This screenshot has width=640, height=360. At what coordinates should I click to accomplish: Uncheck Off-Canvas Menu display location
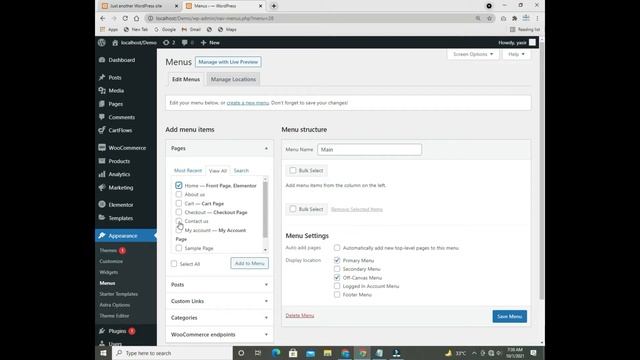coord(337,277)
